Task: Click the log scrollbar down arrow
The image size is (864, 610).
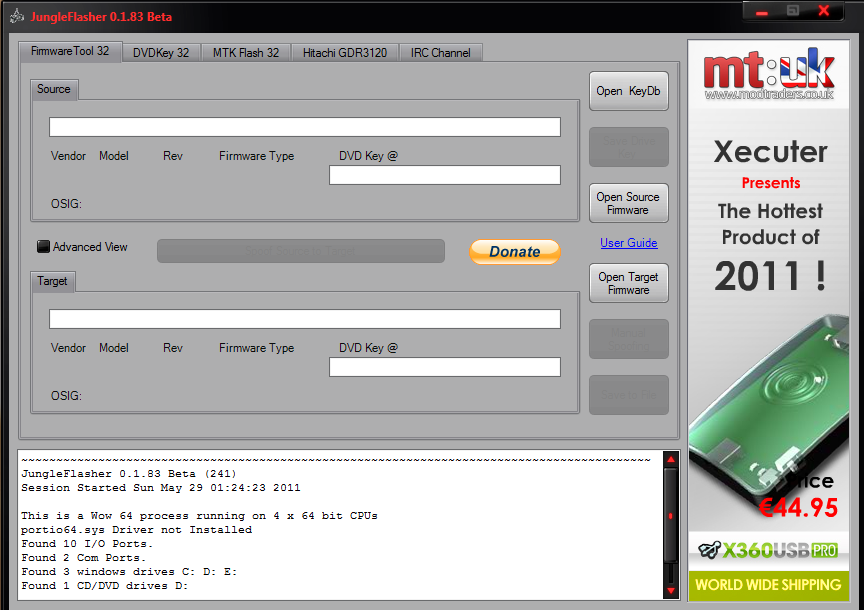Action: 671,591
